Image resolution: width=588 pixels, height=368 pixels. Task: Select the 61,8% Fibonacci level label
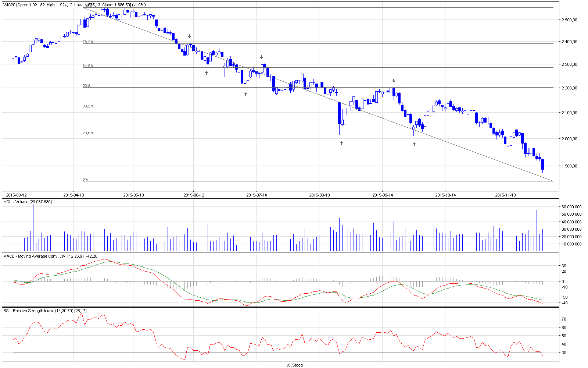tap(88, 66)
